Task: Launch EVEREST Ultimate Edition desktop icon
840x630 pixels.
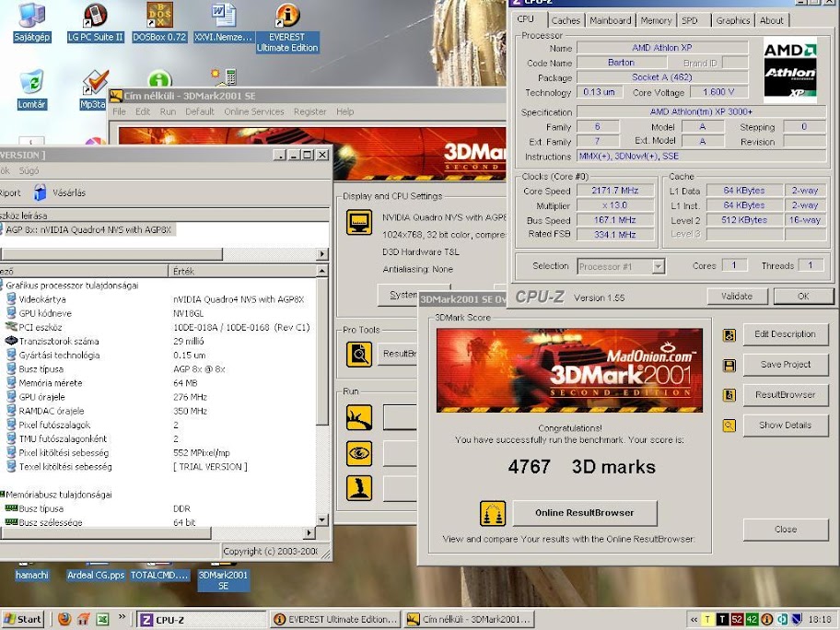Action: (287, 27)
